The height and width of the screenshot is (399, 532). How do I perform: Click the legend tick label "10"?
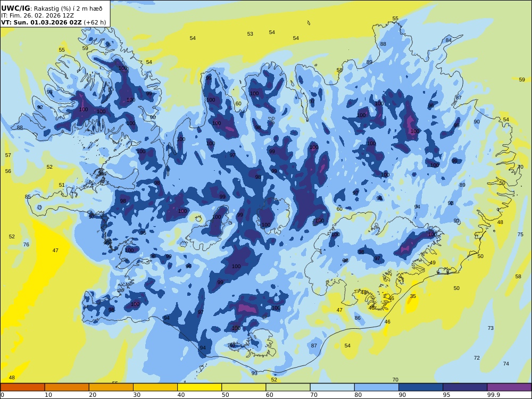pyautogui.click(x=48, y=395)
